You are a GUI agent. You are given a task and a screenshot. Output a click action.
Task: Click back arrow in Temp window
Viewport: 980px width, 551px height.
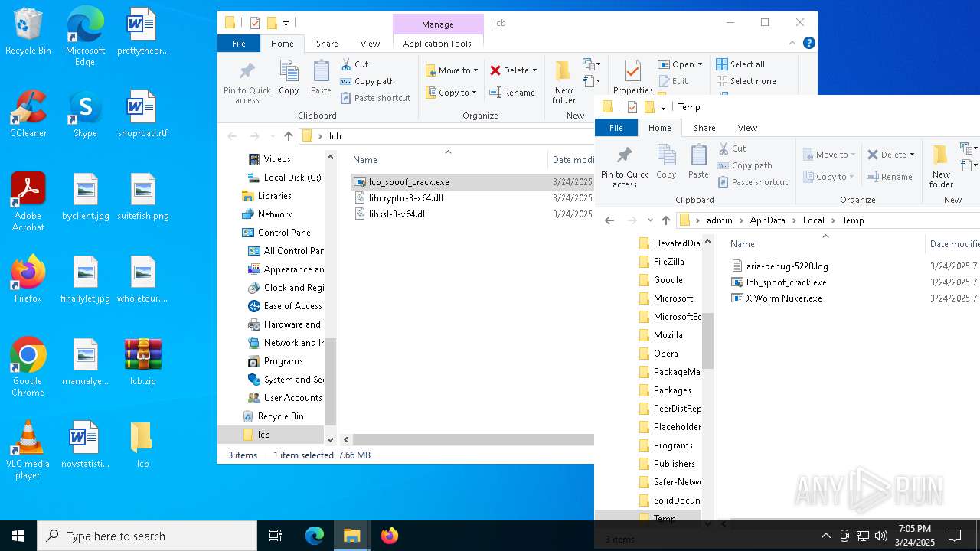(609, 220)
